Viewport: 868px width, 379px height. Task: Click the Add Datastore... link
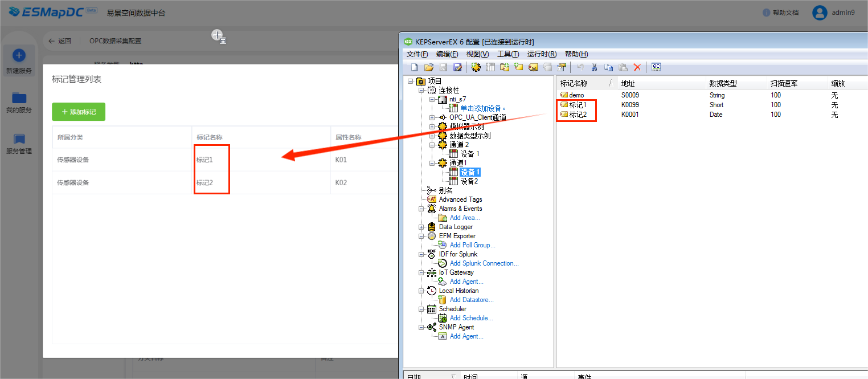point(472,300)
